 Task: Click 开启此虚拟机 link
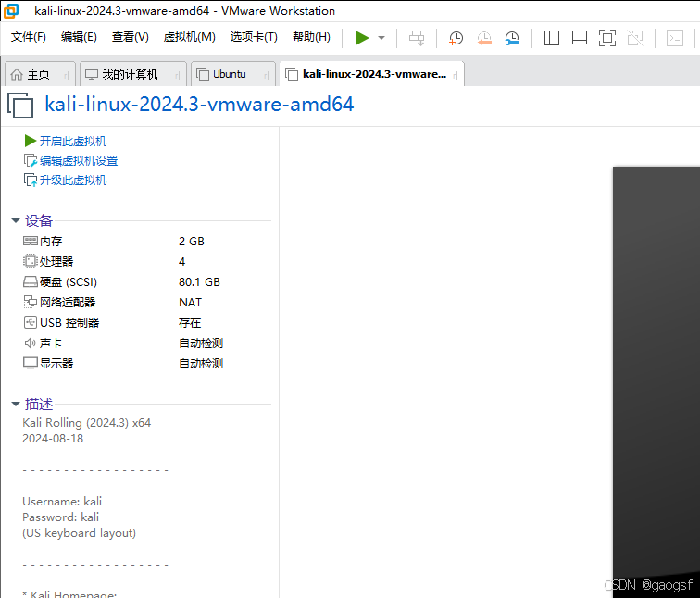coord(73,142)
